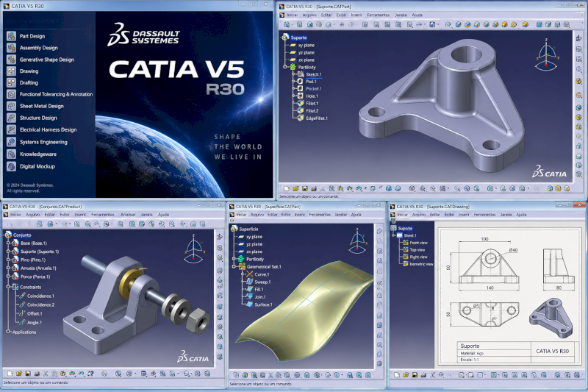Viewport: 588px width, 392px height.
Task: Click the isometric view on drawing sheet
Action: [551, 318]
